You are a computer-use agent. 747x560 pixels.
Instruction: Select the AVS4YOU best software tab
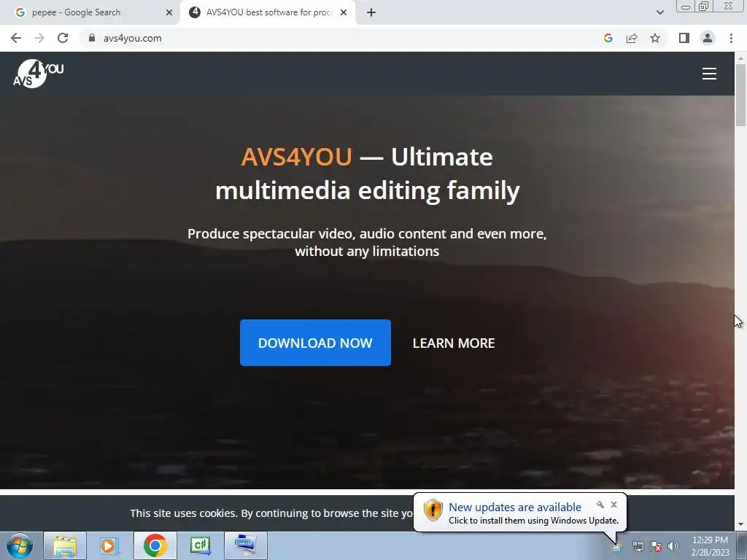coord(268,12)
